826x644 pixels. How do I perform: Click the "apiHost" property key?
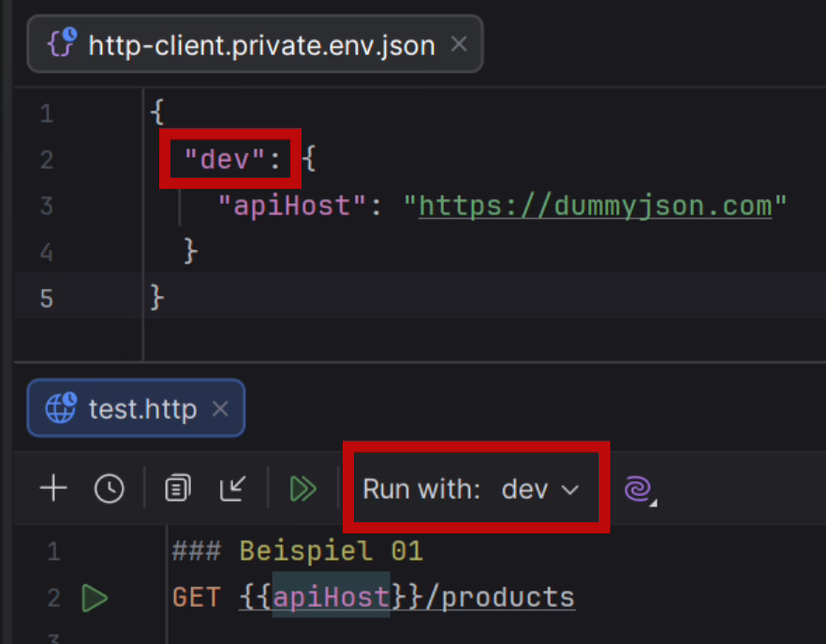(x=290, y=205)
